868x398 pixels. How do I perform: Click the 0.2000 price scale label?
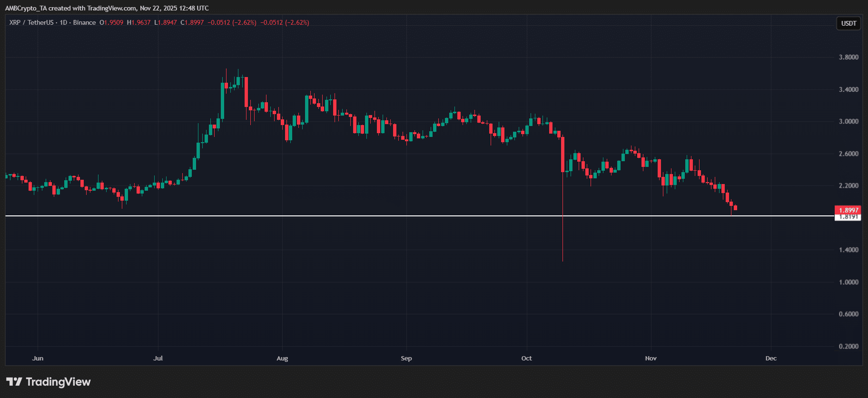[x=848, y=346]
